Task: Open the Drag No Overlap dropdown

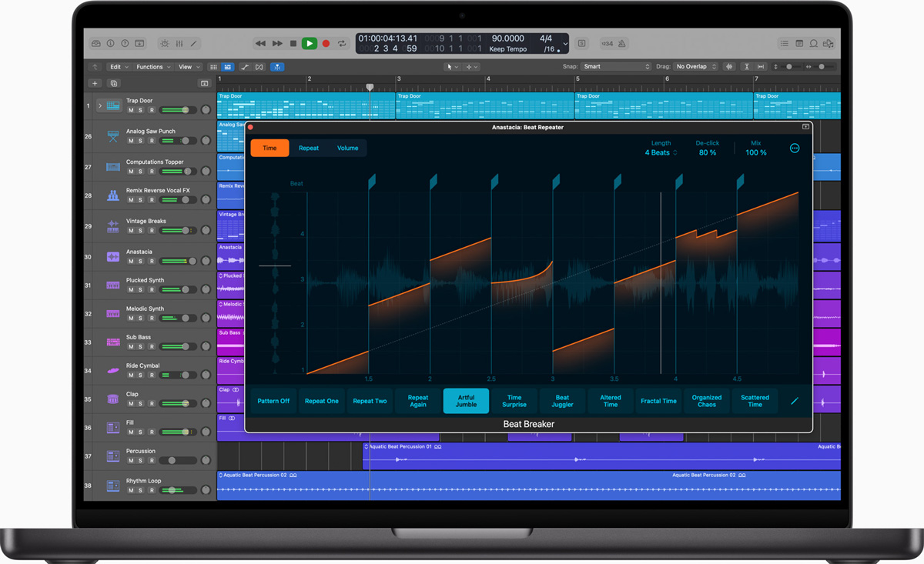Action: pyautogui.click(x=696, y=67)
